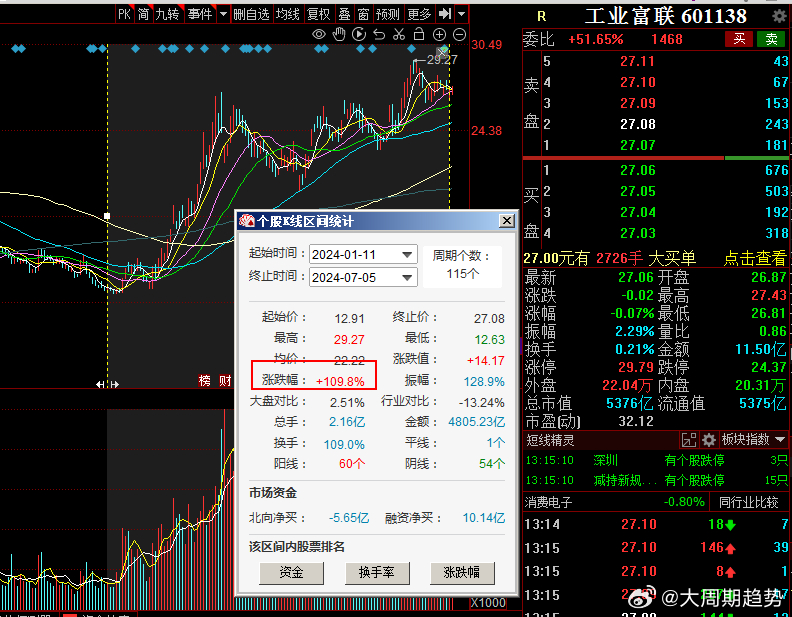Expand the 终止时间 date dropdown
The width and height of the screenshot is (792, 617).
tap(406, 277)
